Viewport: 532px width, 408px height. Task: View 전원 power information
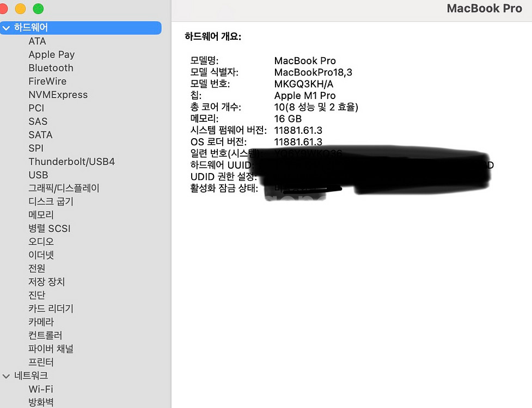[x=36, y=268]
